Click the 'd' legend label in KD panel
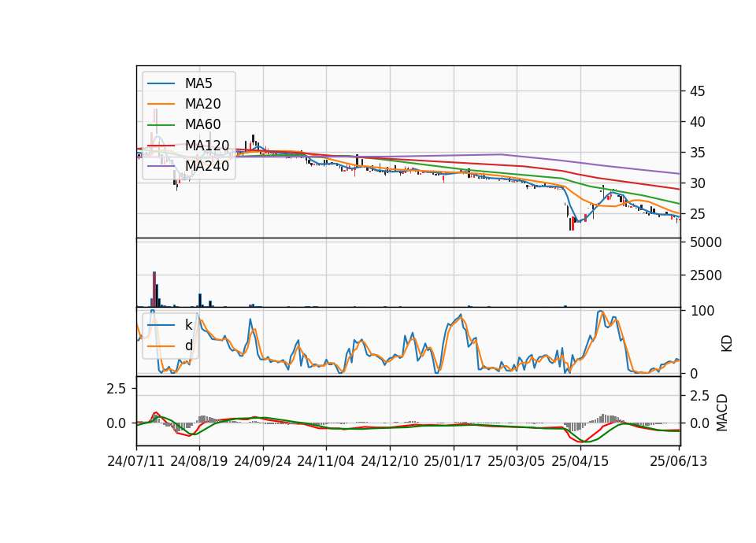756x543 pixels. pyautogui.click(x=189, y=346)
